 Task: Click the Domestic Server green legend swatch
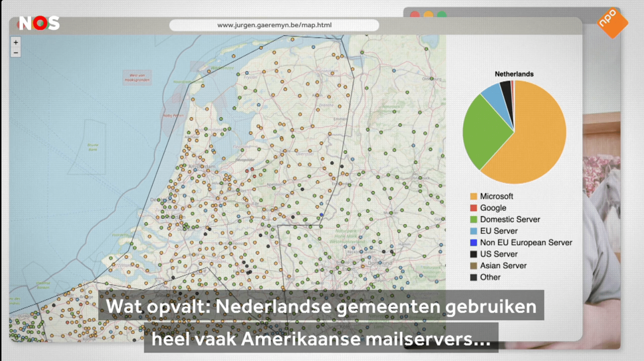(473, 219)
